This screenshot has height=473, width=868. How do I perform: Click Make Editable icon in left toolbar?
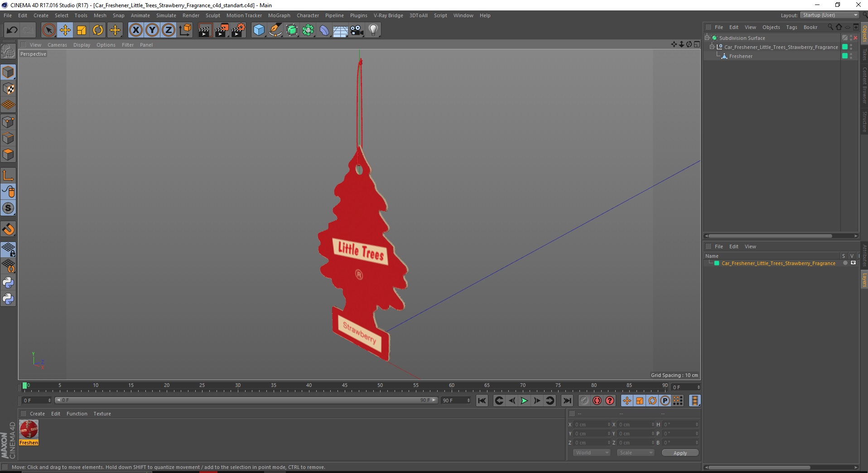pyautogui.click(x=8, y=52)
